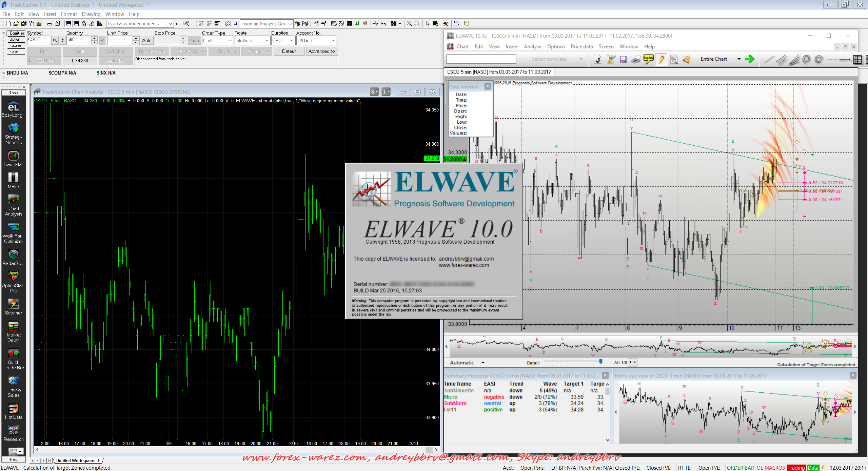Screen dimensions: 868x471
Task: Click the green arrow analyse button
Action: coord(750,59)
